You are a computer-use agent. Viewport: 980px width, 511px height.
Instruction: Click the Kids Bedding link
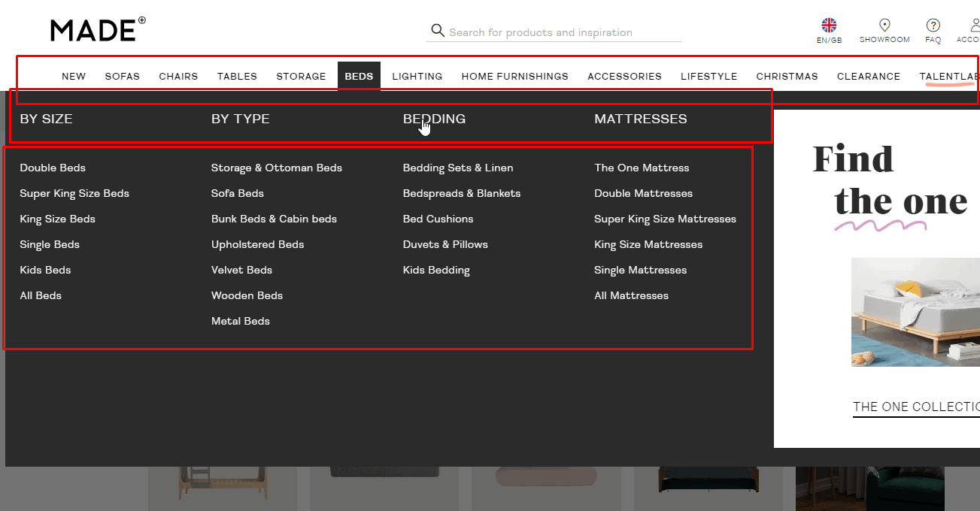(x=436, y=270)
